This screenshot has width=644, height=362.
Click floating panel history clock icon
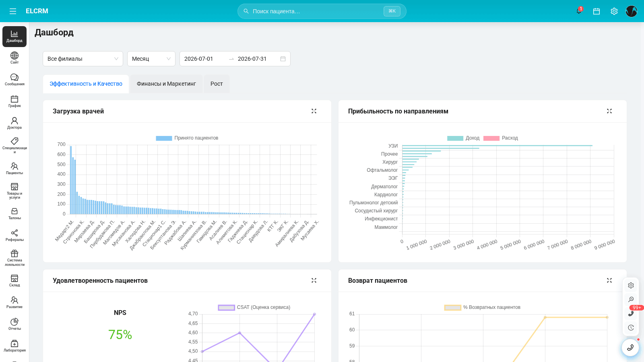point(631,327)
